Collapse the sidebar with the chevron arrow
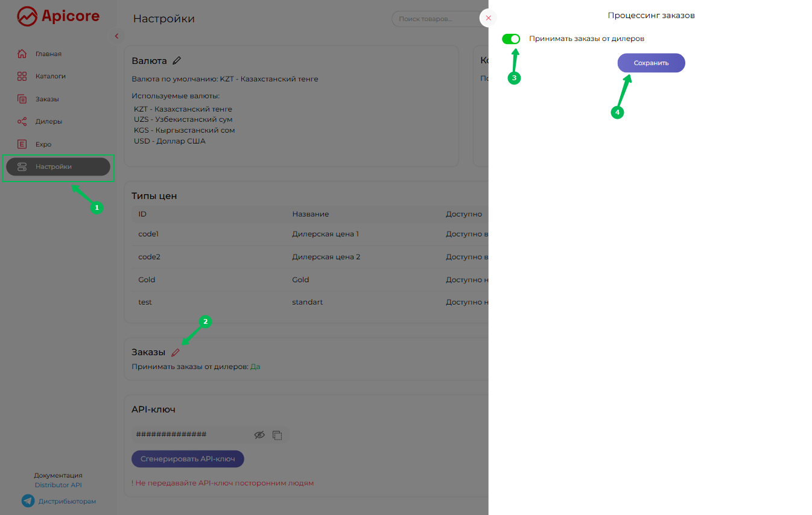Viewport: 812px width, 515px height. (x=116, y=36)
